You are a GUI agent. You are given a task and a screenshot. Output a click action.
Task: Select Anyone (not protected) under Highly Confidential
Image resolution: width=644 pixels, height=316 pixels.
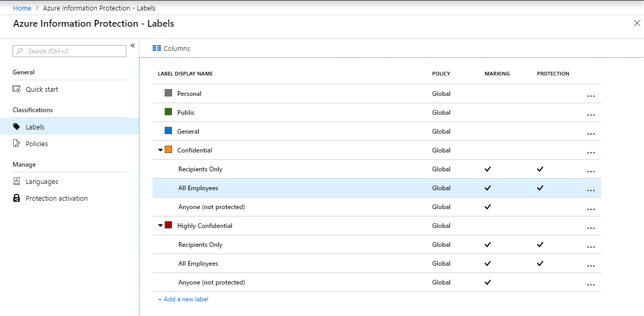click(211, 282)
